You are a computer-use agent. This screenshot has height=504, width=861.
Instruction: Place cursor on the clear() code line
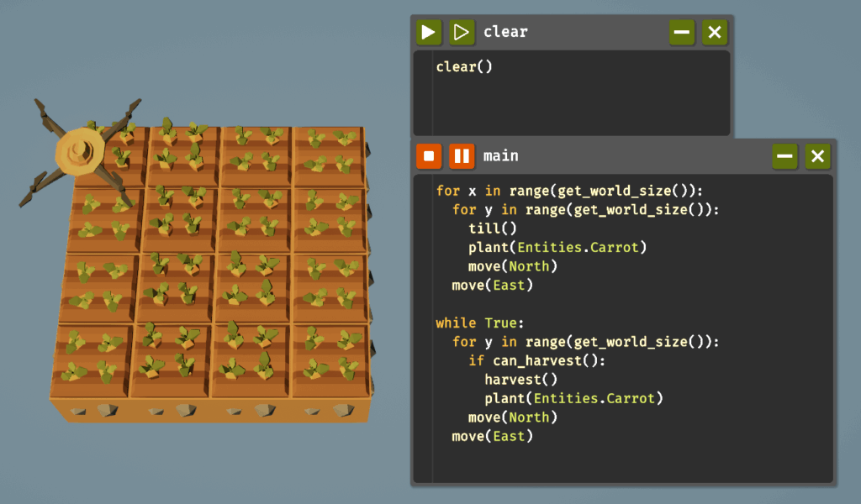coord(464,67)
